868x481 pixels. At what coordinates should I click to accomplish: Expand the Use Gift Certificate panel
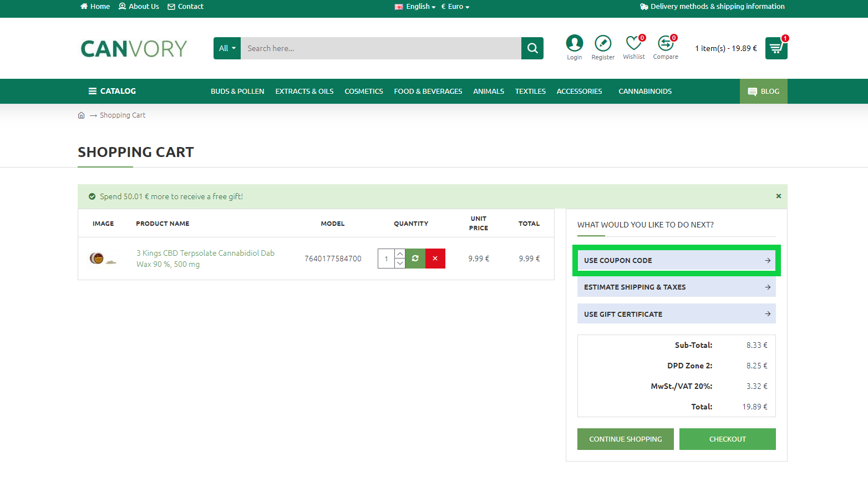point(677,314)
